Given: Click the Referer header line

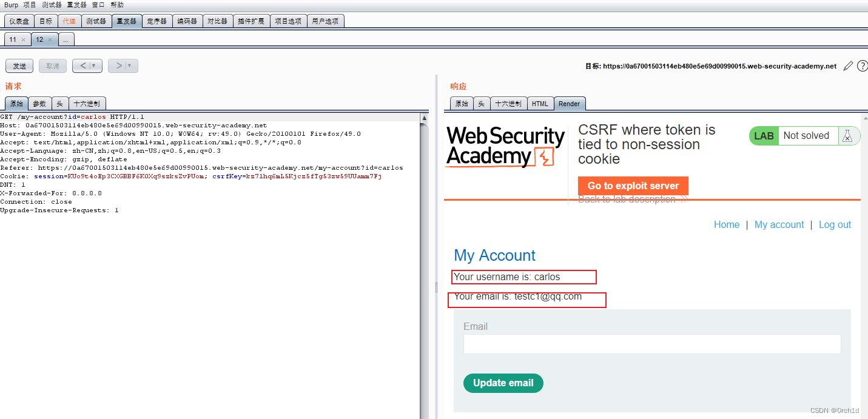Looking at the screenshot, I should tap(201, 168).
